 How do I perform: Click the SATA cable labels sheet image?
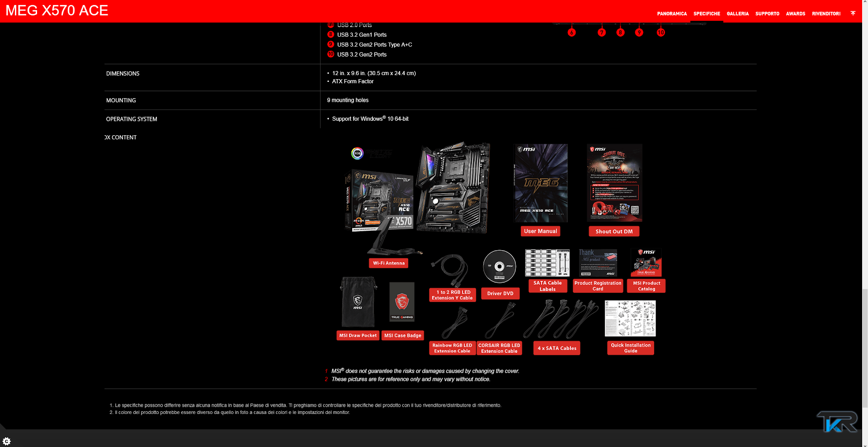tap(547, 263)
